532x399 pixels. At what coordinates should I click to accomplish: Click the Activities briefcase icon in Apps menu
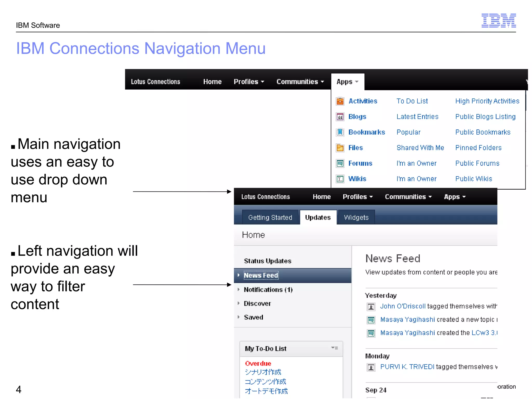click(340, 101)
